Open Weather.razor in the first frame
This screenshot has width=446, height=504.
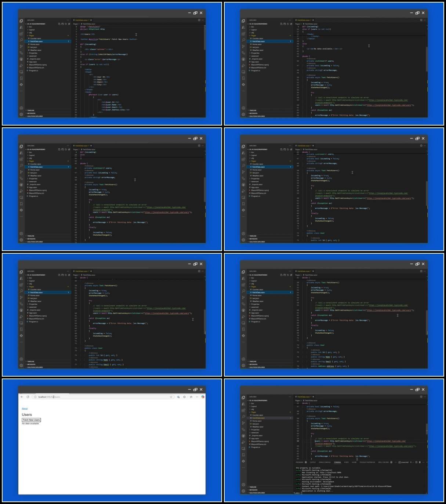coord(48,50)
